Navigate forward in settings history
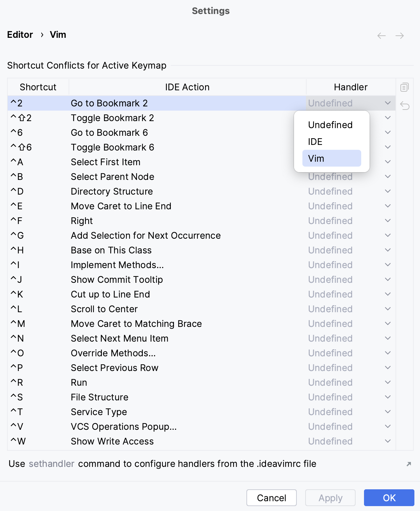Screen dimensions: 420x511 pos(399,35)
